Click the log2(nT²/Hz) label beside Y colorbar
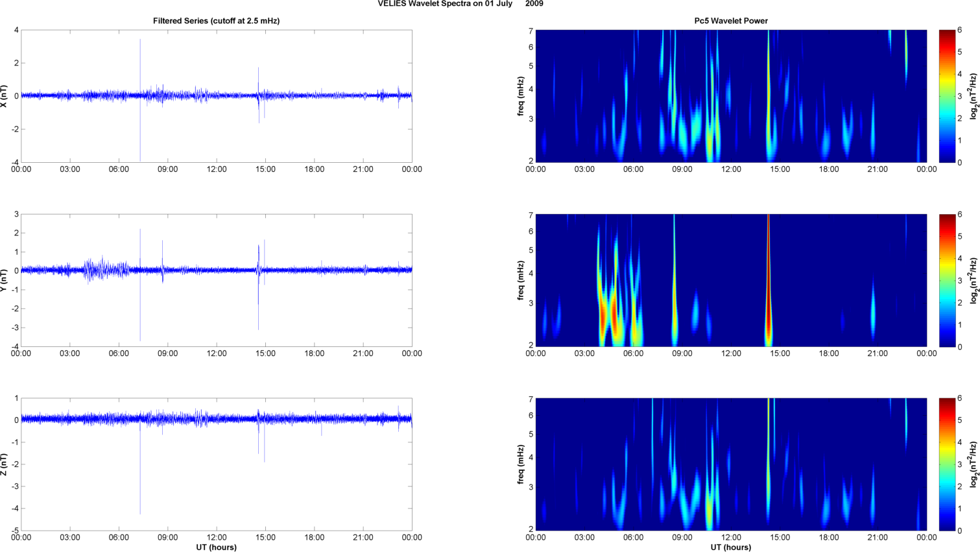 pos(974,280)
